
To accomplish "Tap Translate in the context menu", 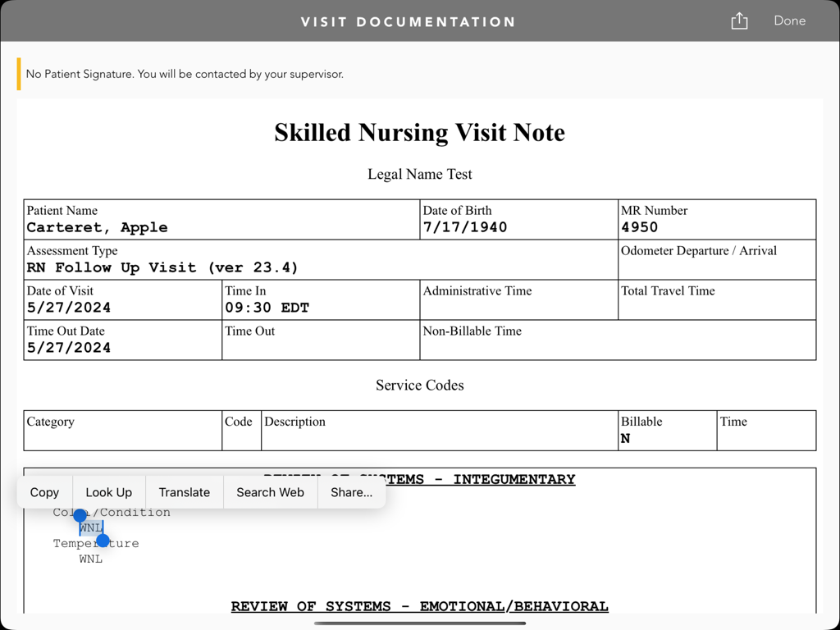I will pyautogui.click(x=184, y=492).
